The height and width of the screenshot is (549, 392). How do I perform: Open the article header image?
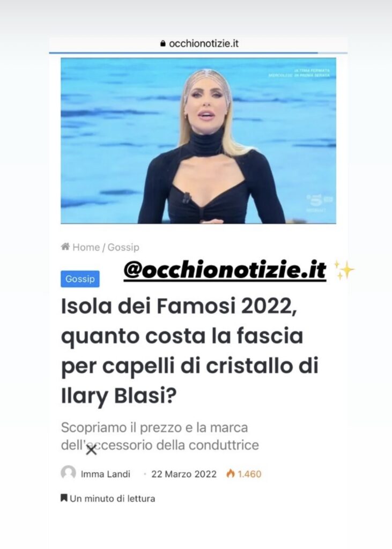coord(198,140)
